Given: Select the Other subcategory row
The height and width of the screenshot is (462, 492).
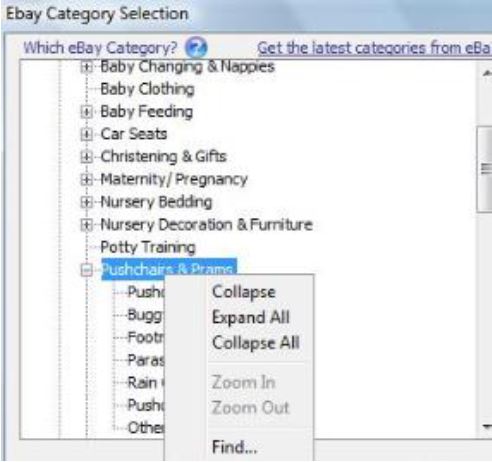Looking at the screenshot, I should [x=146, y=428].
